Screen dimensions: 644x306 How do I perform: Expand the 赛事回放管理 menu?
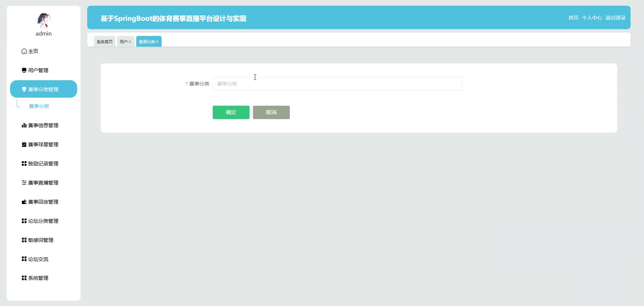pyautogui.click(x=44, y=202)
